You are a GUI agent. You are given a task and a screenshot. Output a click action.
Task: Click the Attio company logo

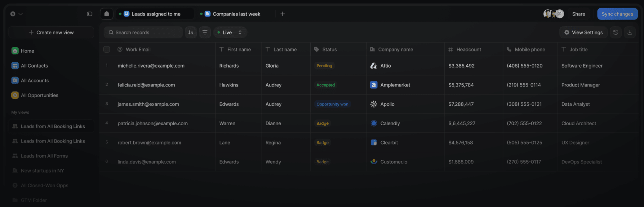[x=374, y=66]
